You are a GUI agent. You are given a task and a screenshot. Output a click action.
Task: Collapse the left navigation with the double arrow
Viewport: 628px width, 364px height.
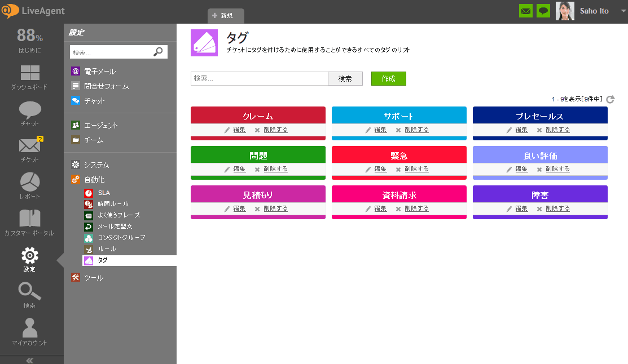(x=30, y=361)
